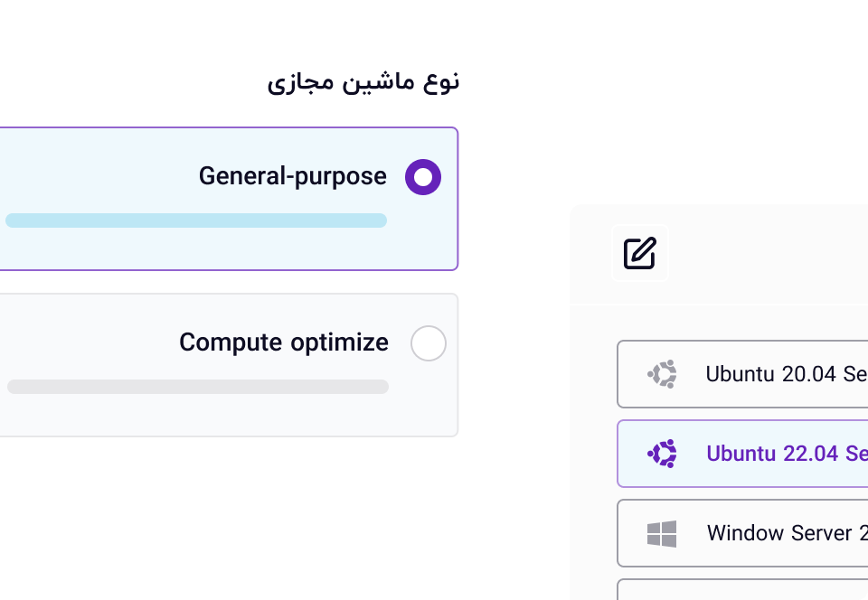Click the Windows logo icon
The width and height of the screenshot is (868, 600).
(x=662, y=533)
